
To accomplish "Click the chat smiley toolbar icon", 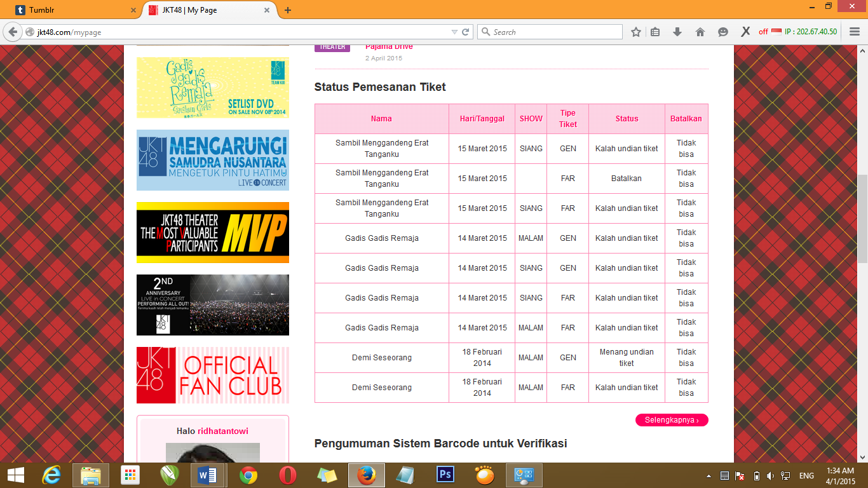I will click(x=722, y=32).
